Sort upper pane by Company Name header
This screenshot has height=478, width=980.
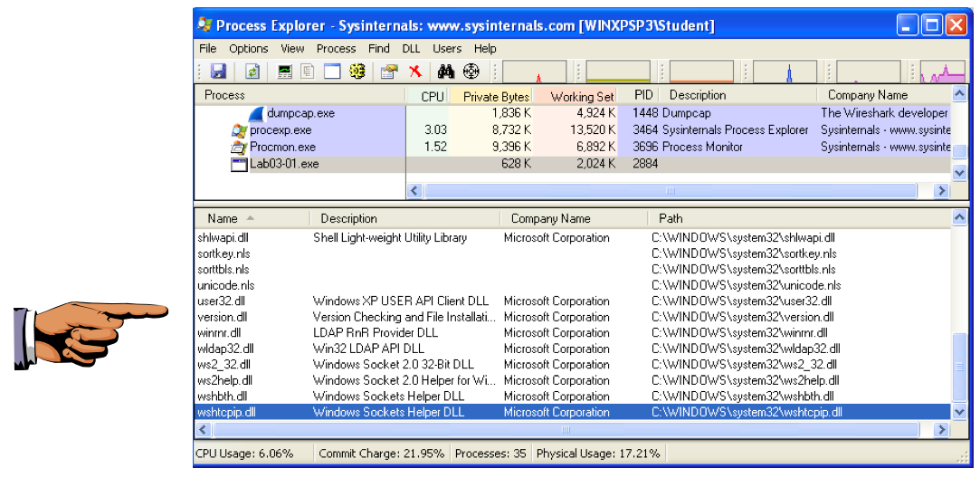tap(884, 95)
